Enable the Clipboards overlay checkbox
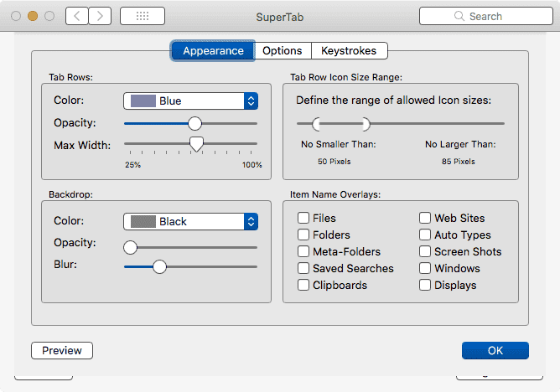Viewport: 560px width, 392px height. pyautogui.click(x=303, y=285)
